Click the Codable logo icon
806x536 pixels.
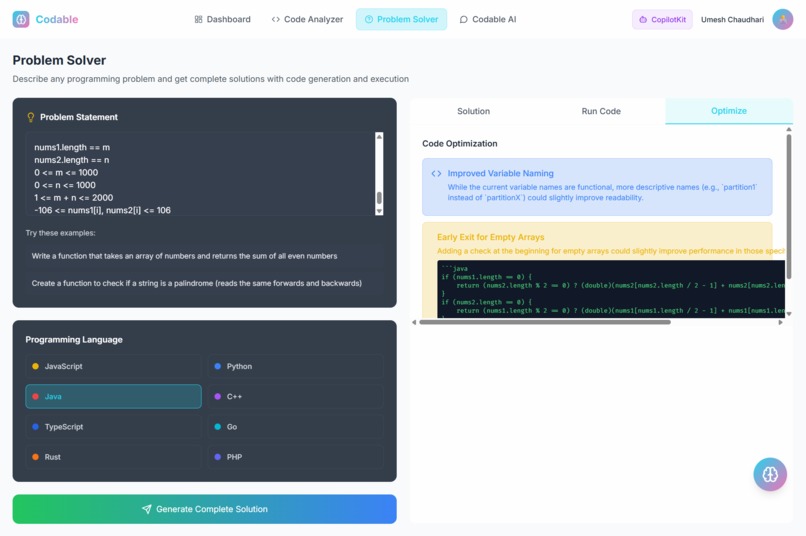[x=21, y=20]
